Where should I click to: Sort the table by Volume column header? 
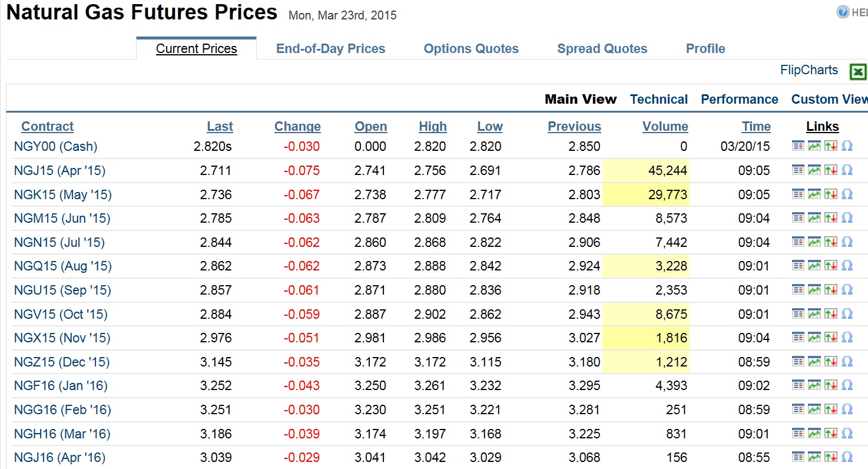point(665,126)
